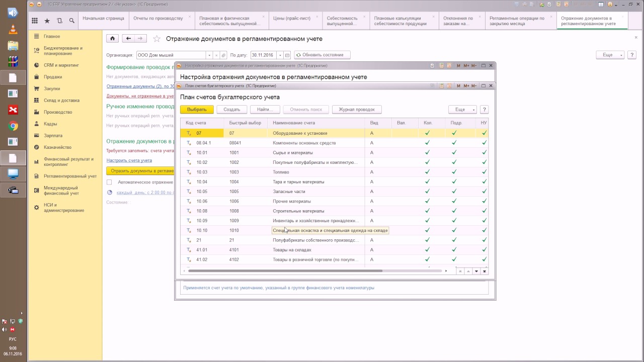Click Подр. checkmark for account 21
The width and height of the screenshot is (644, 362).
[454, 240]
